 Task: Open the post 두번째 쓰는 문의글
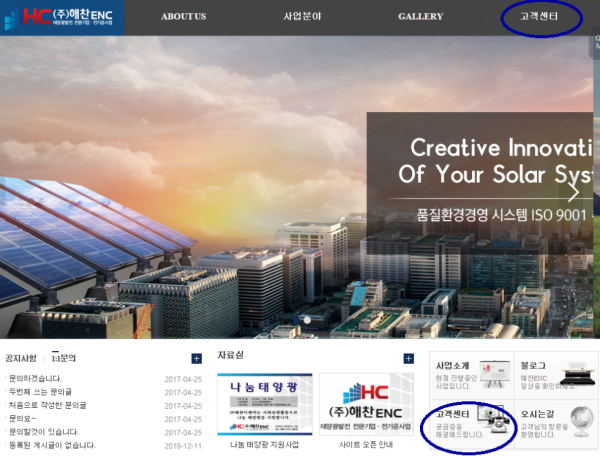[41, 392]
